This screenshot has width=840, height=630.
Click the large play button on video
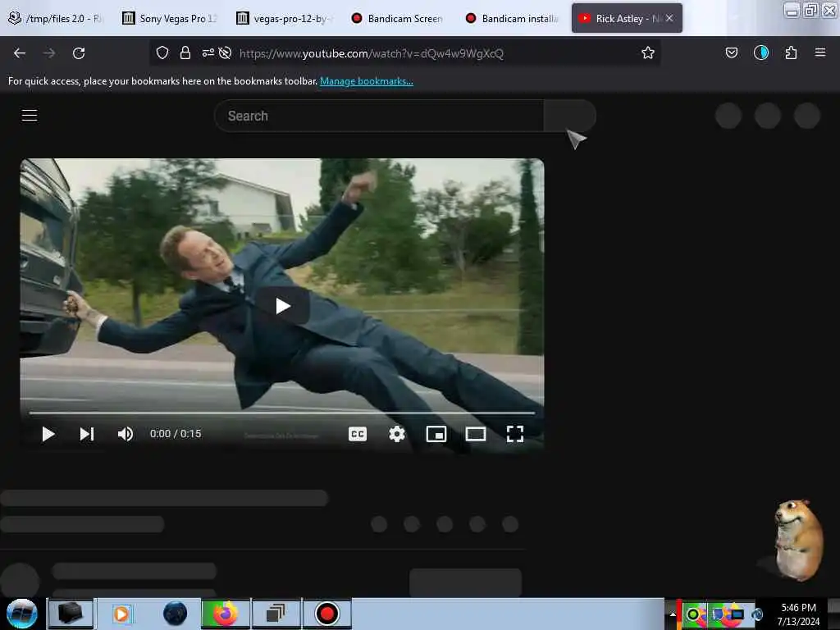pyautogui.click(x=282, y=306)
